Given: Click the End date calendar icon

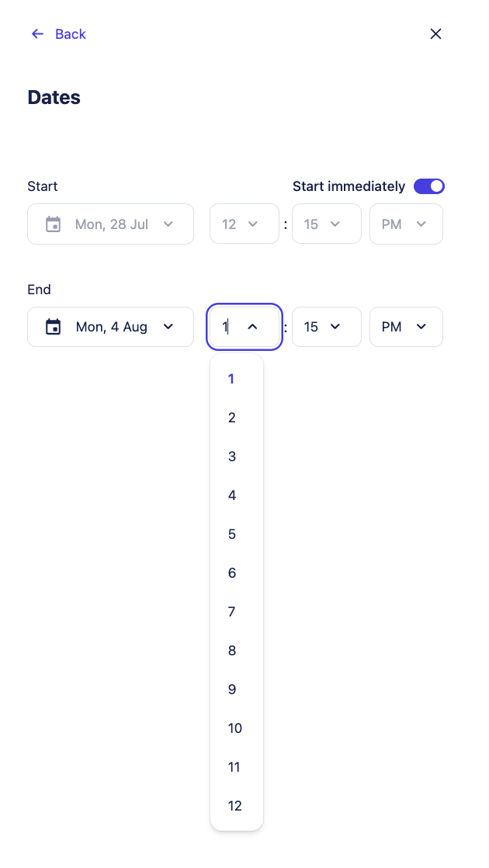Looking at the screenshot, I should tap(53, 327).
